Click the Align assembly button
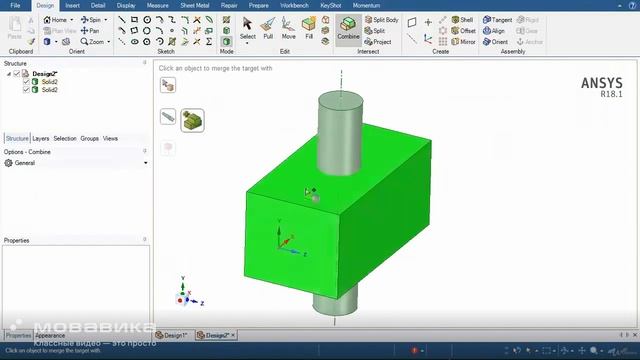The height and width of the screenshot is (360, 640). pyautogui.click(x=493, y=31)
